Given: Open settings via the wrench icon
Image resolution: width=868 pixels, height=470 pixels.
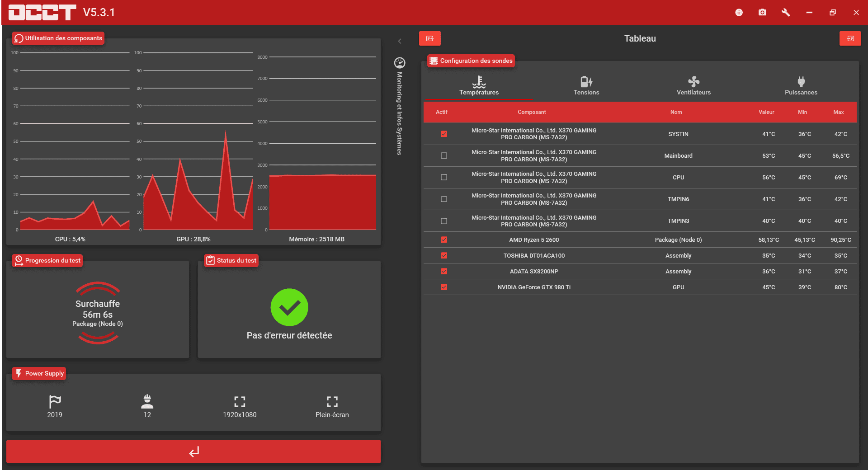Looking at the screenshot, I should pyautogui.click(x=786, y=13).
